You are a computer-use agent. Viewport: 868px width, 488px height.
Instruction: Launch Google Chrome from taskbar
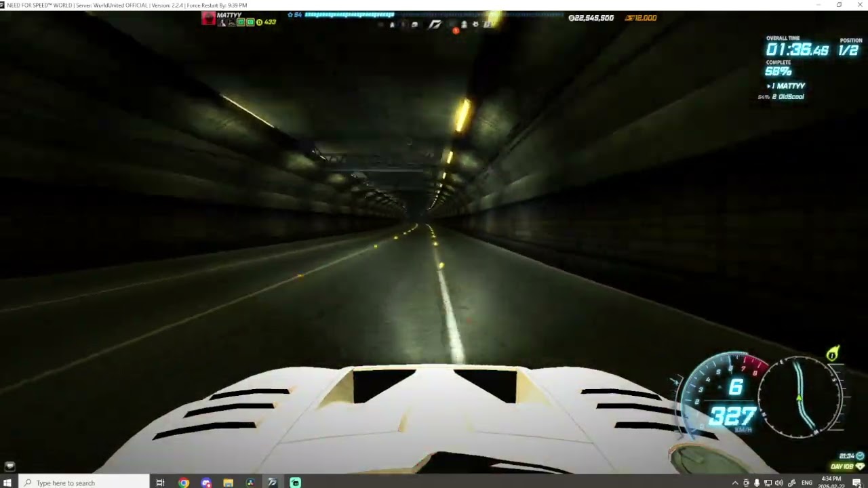184,483
